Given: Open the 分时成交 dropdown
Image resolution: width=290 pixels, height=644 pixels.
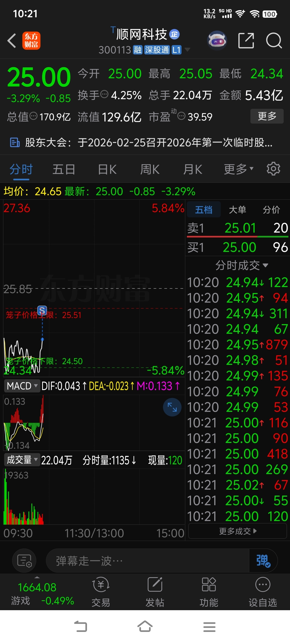Looking at the screenshot, I should click(242, 265).
